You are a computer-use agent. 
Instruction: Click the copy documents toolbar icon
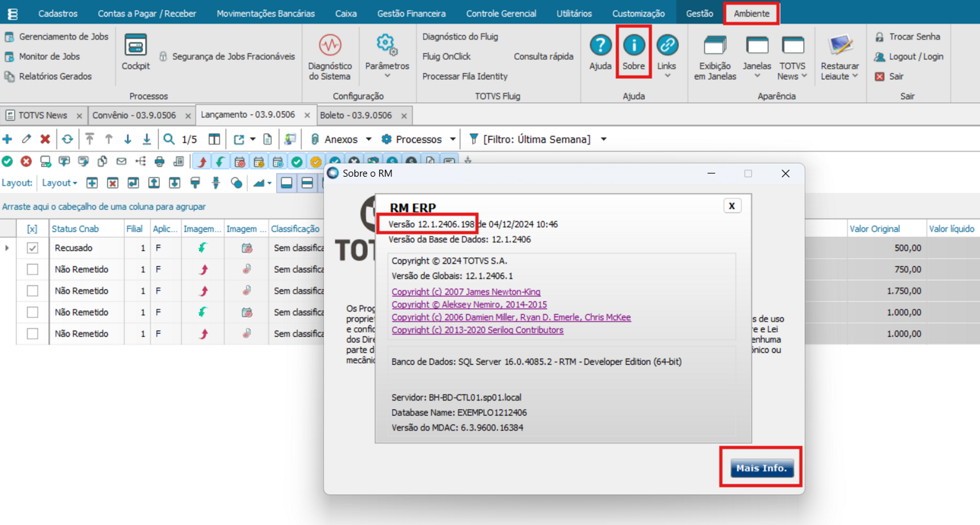102,162
